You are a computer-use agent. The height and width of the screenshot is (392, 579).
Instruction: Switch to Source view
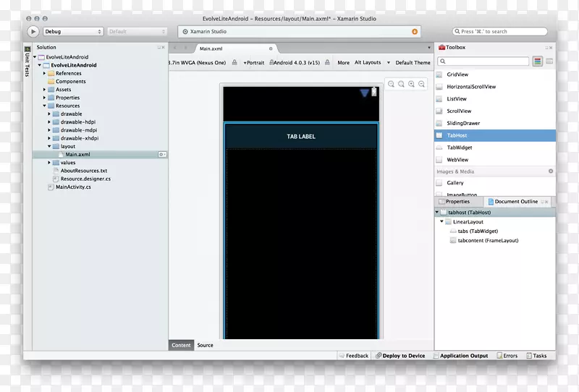tap(205, 345)
